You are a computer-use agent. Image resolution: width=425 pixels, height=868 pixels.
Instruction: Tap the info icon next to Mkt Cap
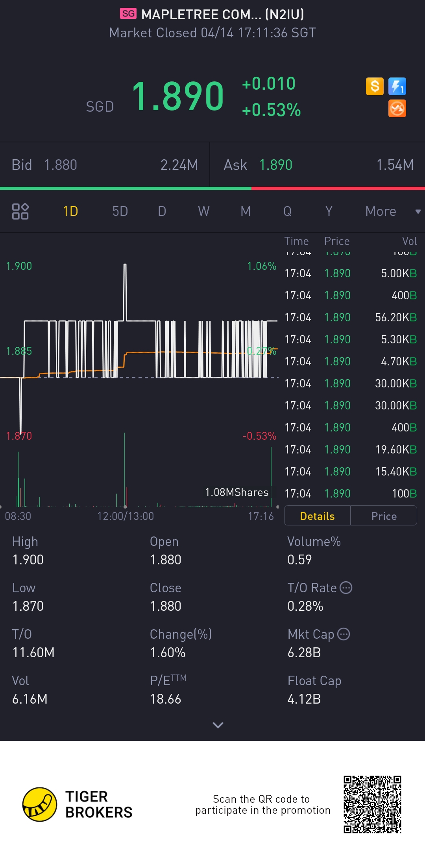(x=344, y=634)
